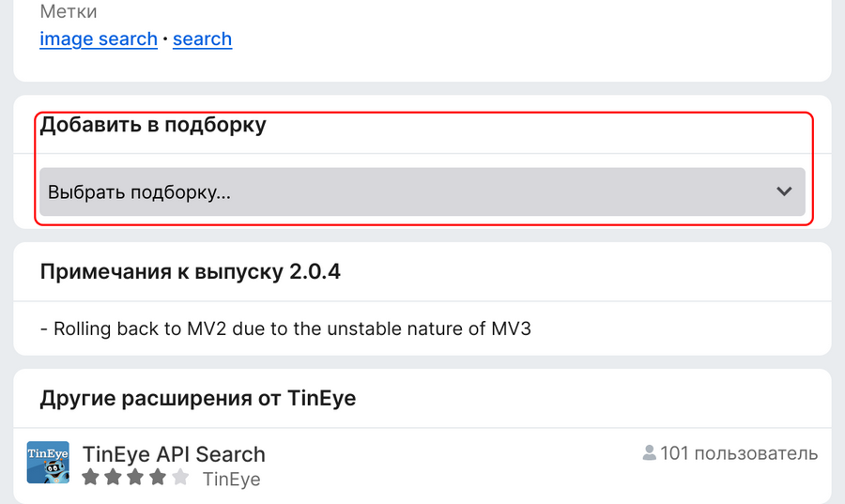Click the third filled rating star

135,477
